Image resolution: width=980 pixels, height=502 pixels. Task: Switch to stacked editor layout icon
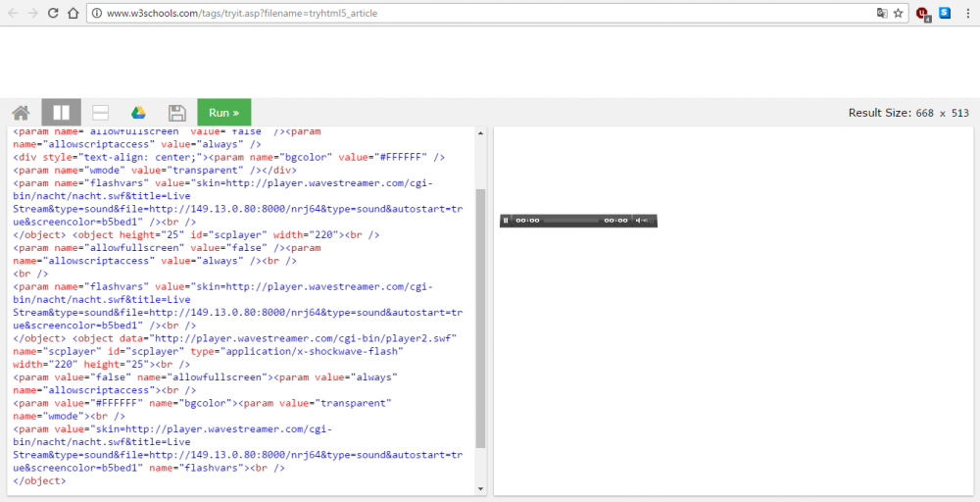[100, 113]
